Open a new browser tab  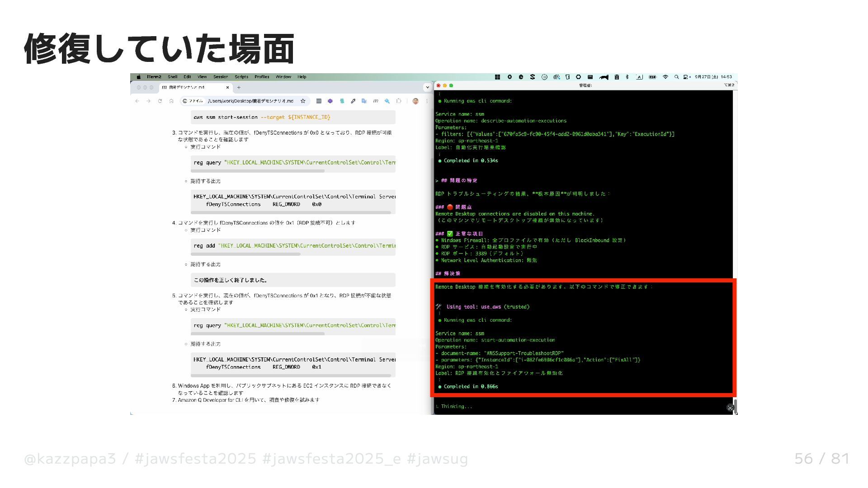(x=239, y=87)
